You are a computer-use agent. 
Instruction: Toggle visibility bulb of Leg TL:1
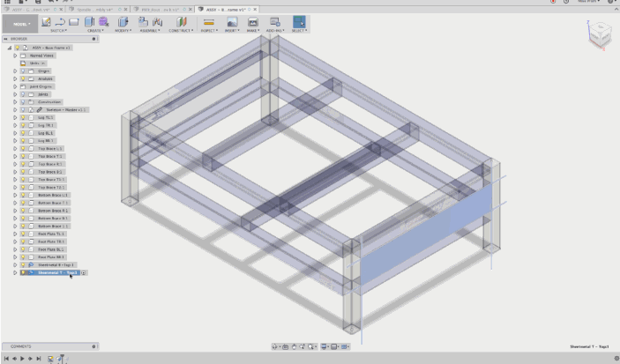(x=23, y=117)
